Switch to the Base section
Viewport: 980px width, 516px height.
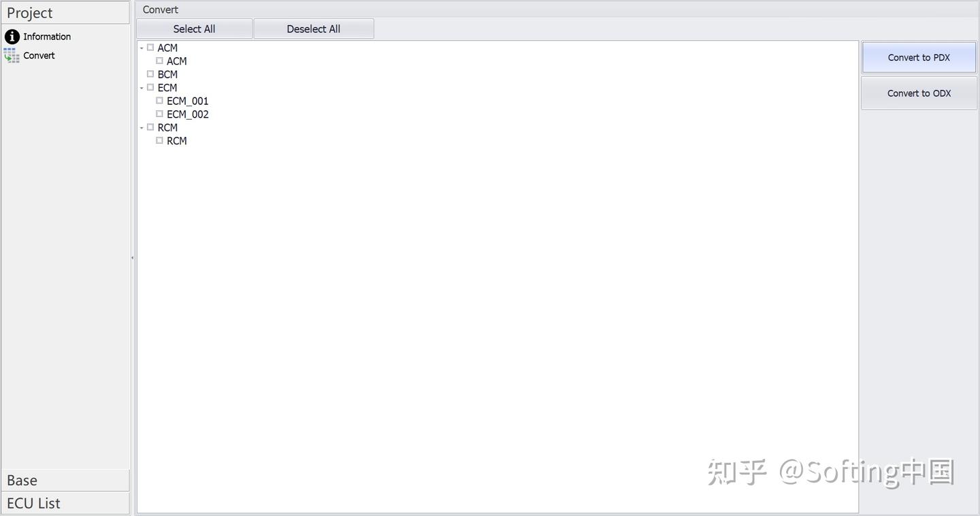pyautogui.click(x=65, y=480)
